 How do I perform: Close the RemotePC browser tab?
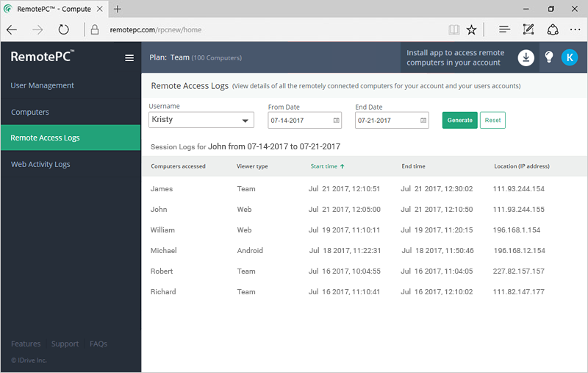tap(100, 9)
